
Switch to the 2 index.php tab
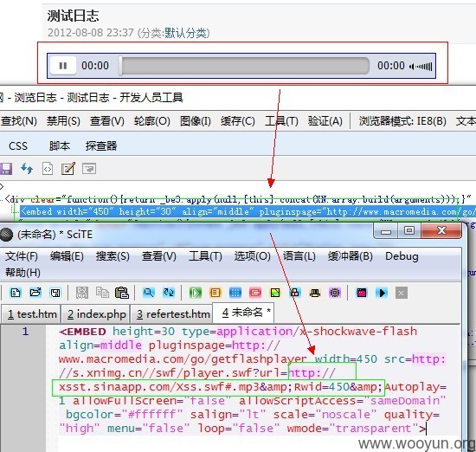(95, 313)
